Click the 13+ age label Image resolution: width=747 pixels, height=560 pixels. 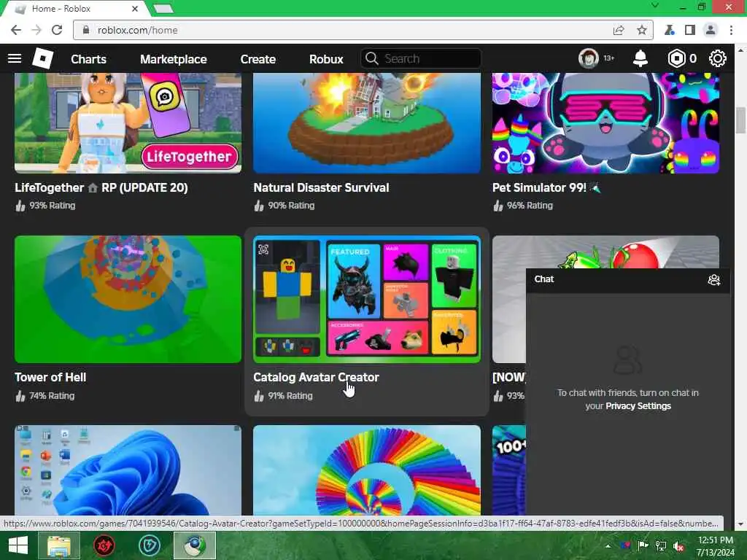click(609, 58)
